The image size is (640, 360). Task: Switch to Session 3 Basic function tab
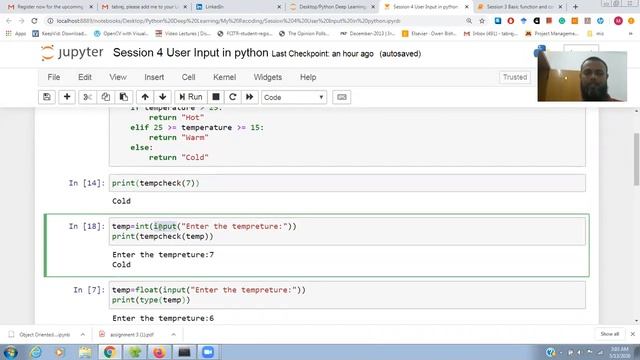click(520, 7)
